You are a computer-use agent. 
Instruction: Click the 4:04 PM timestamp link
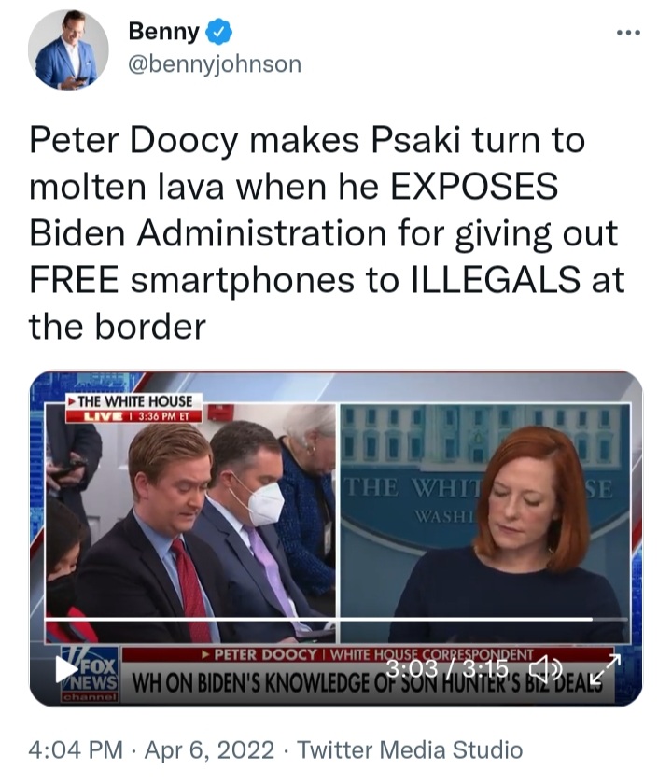tap(76, 750)
